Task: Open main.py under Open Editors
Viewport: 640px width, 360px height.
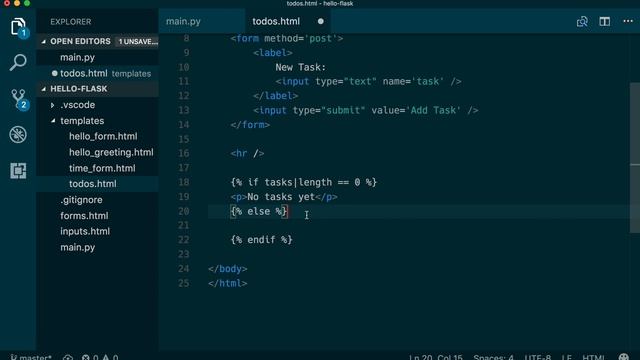Action: tap(78, 58)
